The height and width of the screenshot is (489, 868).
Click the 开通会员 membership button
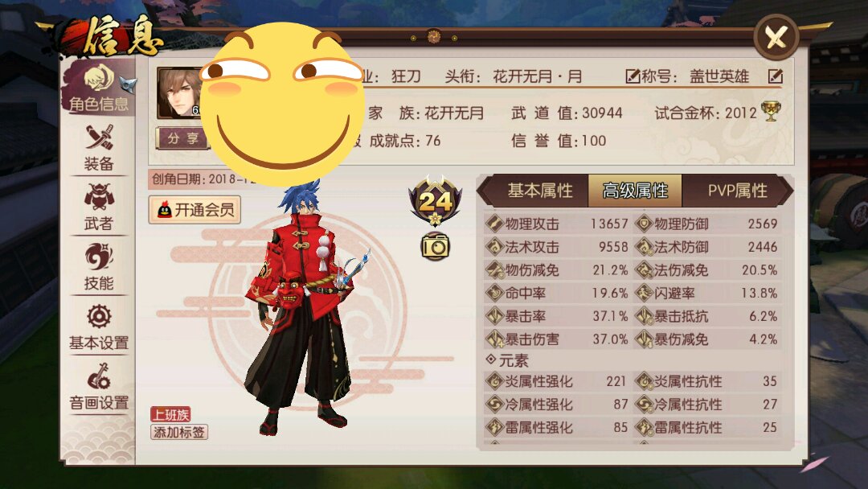coord(194,210)
